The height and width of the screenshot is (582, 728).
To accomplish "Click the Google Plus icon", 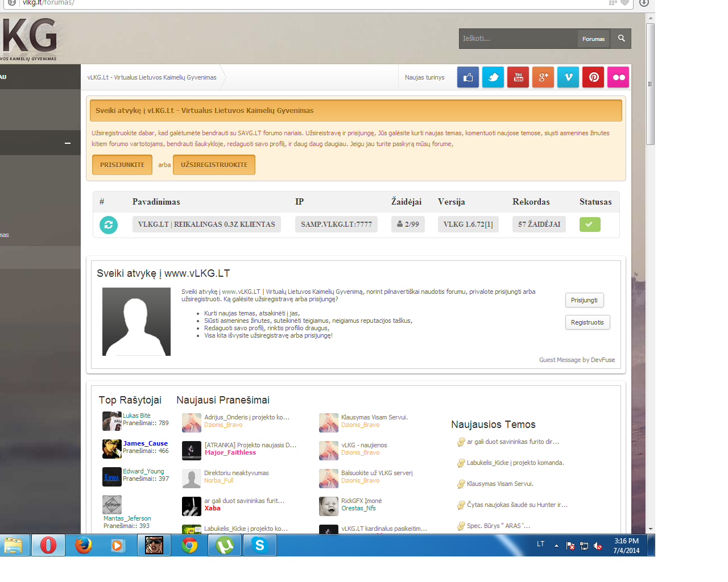I will coord(543,77).
